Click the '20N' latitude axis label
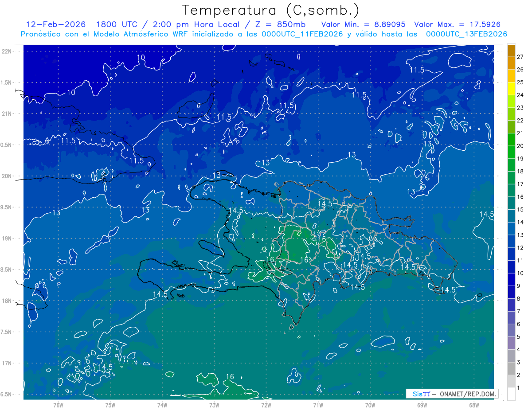Screen dimensions: 532x411 [7, 176]
